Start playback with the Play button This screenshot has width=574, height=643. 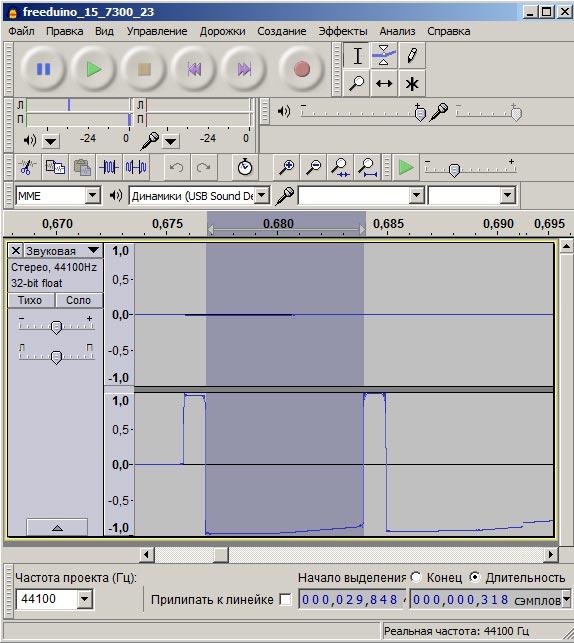pos(94,69)
